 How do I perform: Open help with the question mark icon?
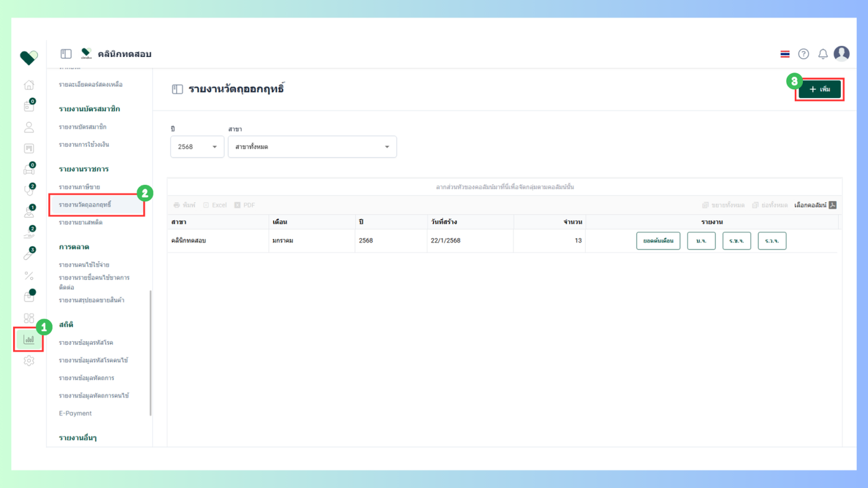click(804, 54)
